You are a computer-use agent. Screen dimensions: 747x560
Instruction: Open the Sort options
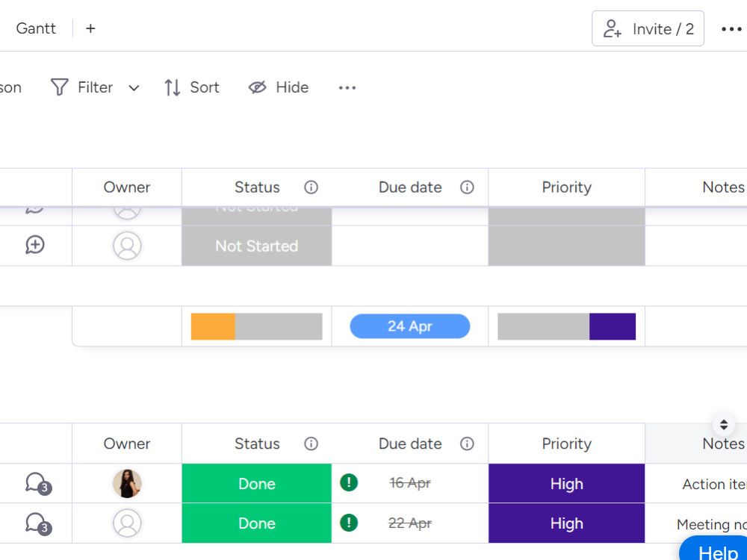point(191,87)
